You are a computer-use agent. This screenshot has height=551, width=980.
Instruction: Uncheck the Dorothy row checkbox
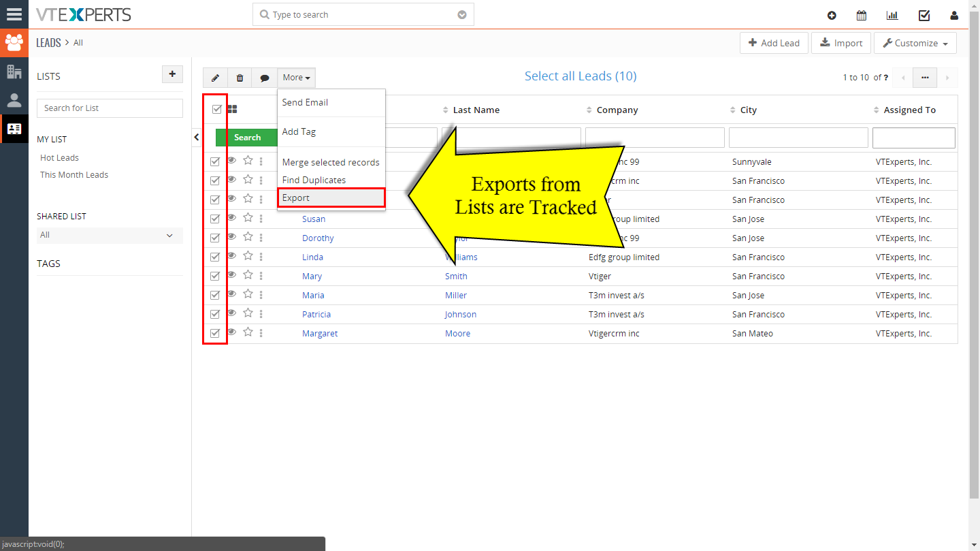(x=215, y=238)
